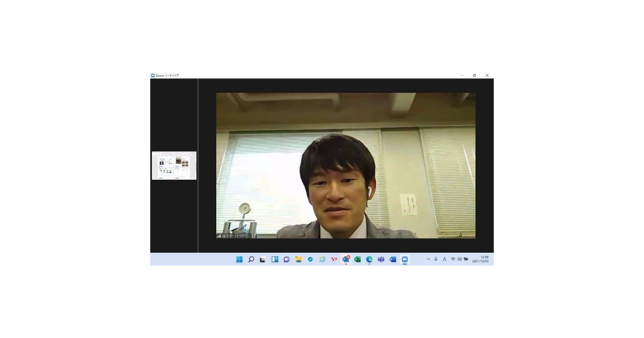The height and width of the screenshot is (338, 644).
Task: Open the Yahoo! taskbar shortcut
Action: 334,260
